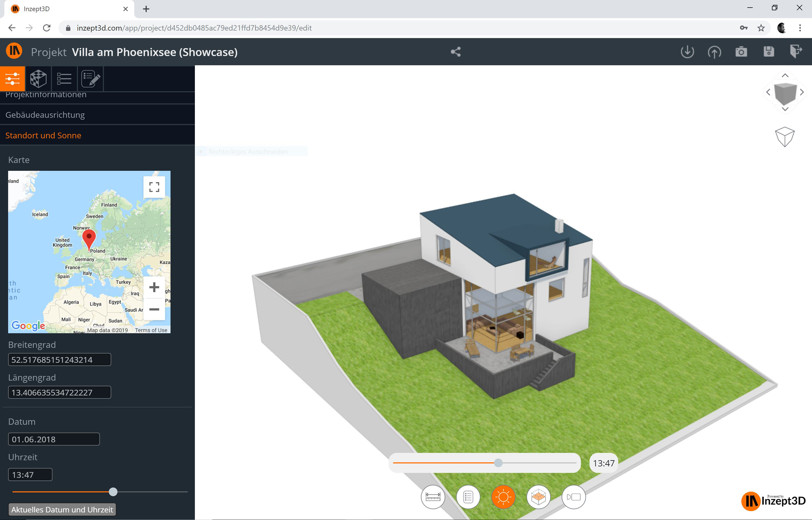Image resolution: width=812 pixels, height=520 pixels.
Task: Collapse the Standort und Sonne section
Action: point(43,135)
